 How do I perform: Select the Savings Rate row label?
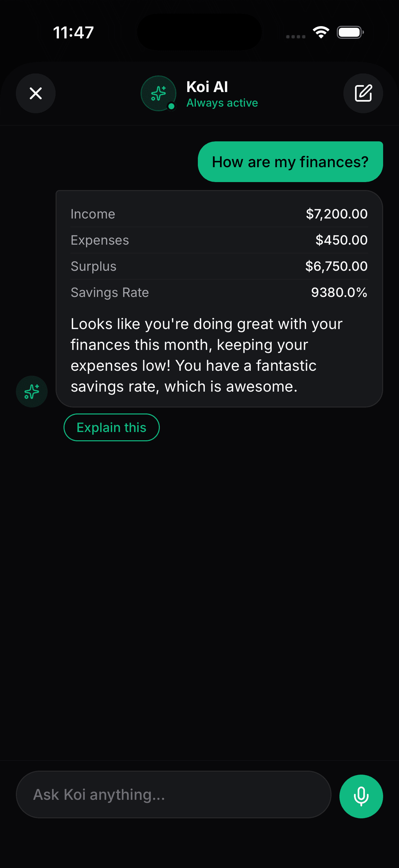click(x=110, y=293)
